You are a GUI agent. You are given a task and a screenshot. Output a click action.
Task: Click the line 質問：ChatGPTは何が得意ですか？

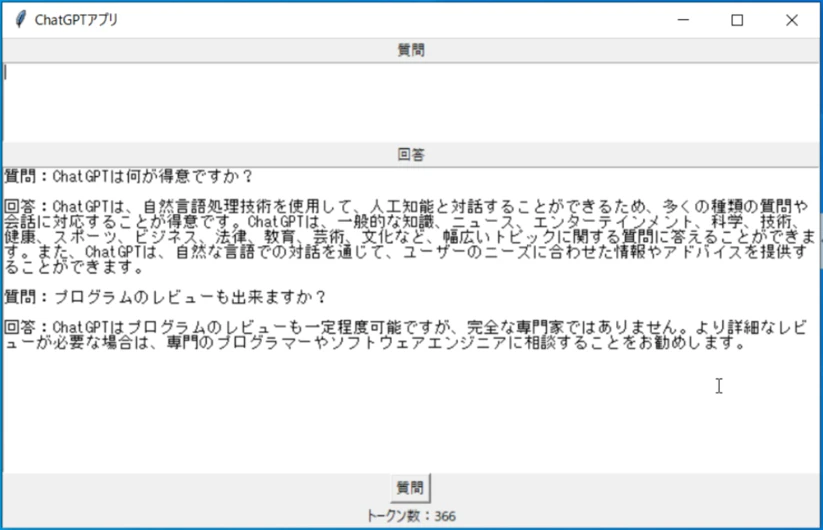click(129, 176)
